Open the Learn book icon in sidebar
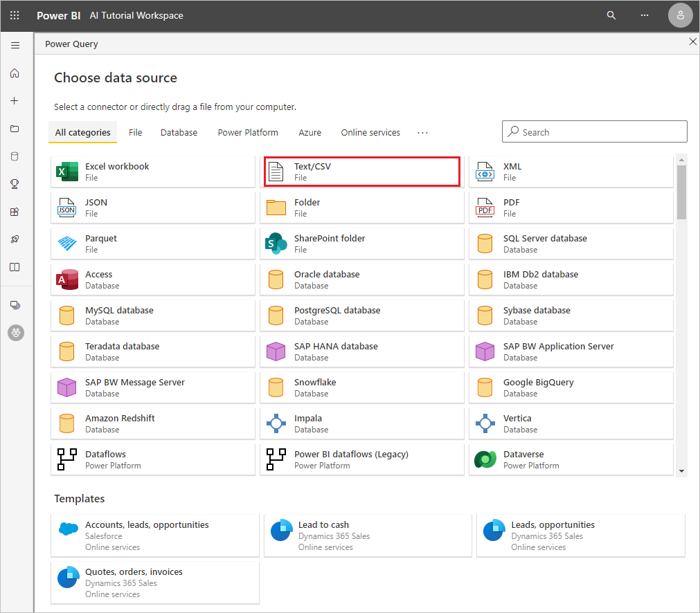 (x=15, y=267)
